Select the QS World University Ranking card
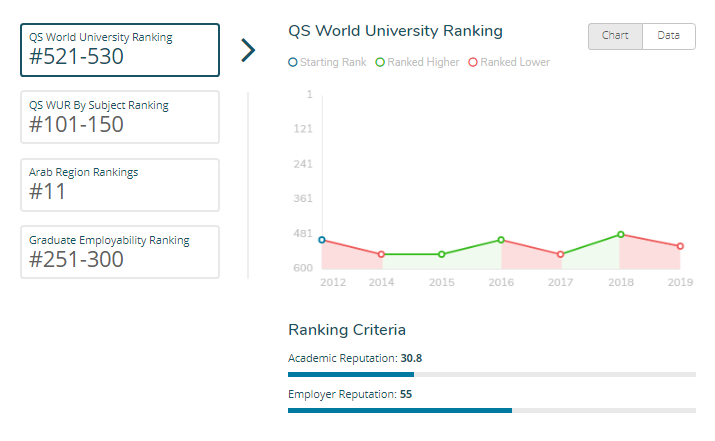Image resolution: width=715 pixels, height=441 pixels. coord(120,50)
